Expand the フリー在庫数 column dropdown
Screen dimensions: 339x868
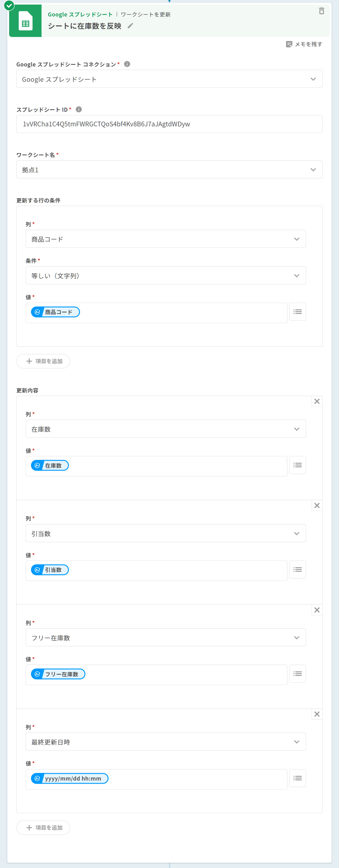(x=165, y=637)
